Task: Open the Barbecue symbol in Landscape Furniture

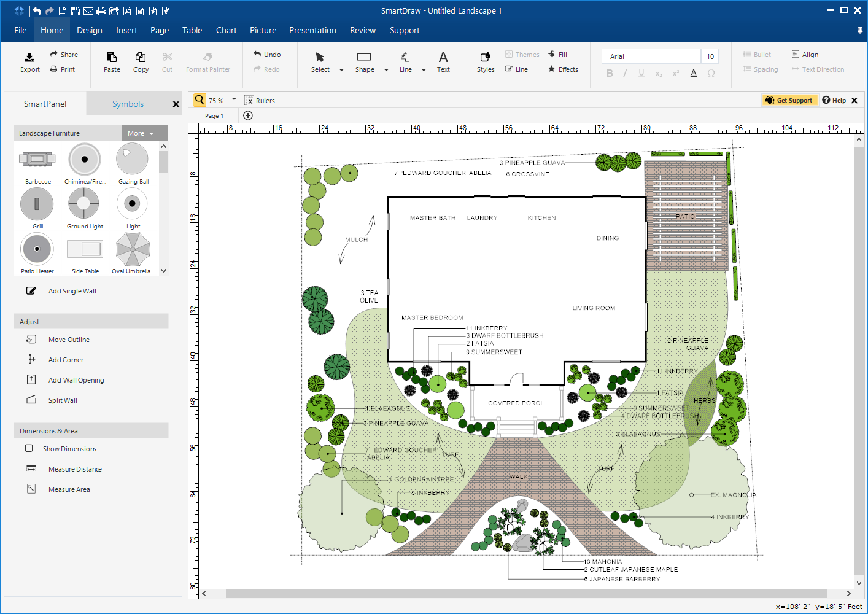Action: click(x=37, y=160)
